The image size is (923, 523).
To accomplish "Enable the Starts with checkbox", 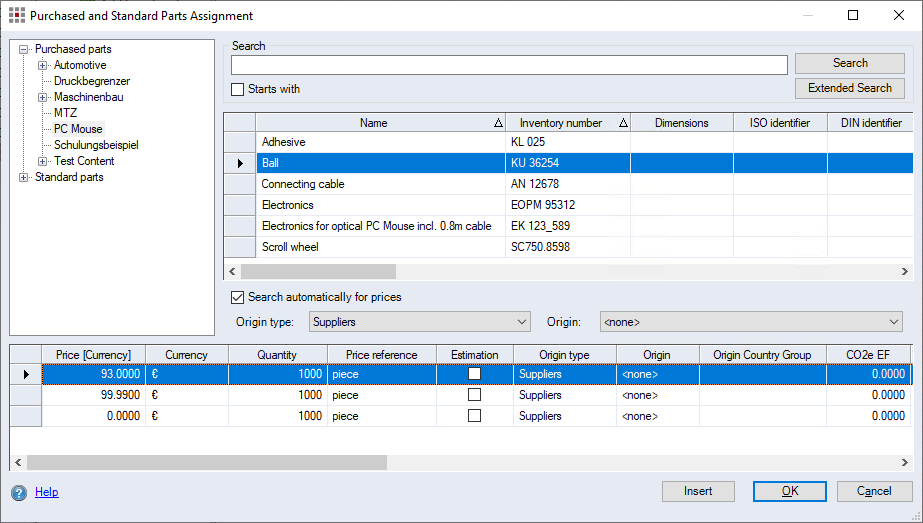I will [238, 89].
